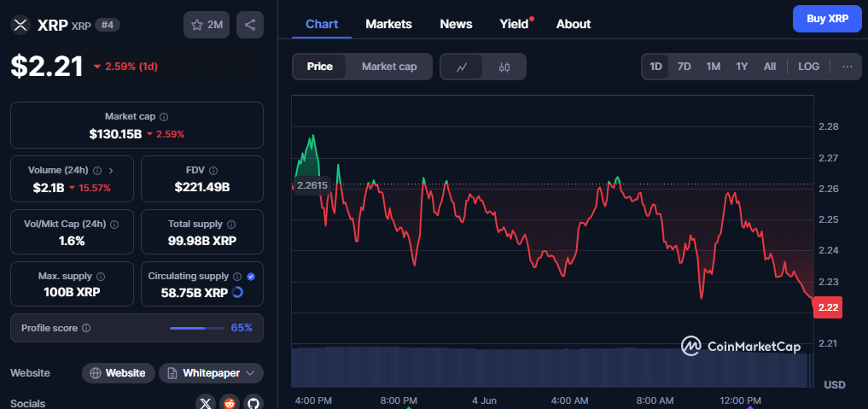Click the 12:00 PM time axis label

pyautogui.click(x=742, y=400)
